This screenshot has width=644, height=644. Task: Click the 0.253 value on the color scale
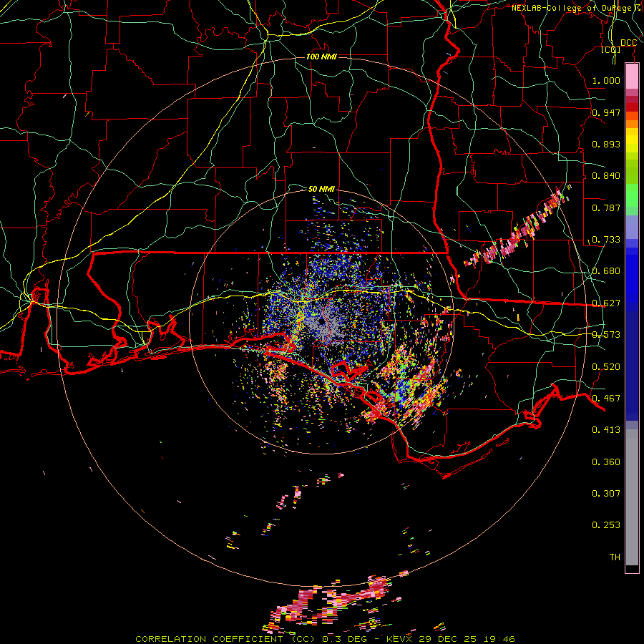click(x=606, y=525)
